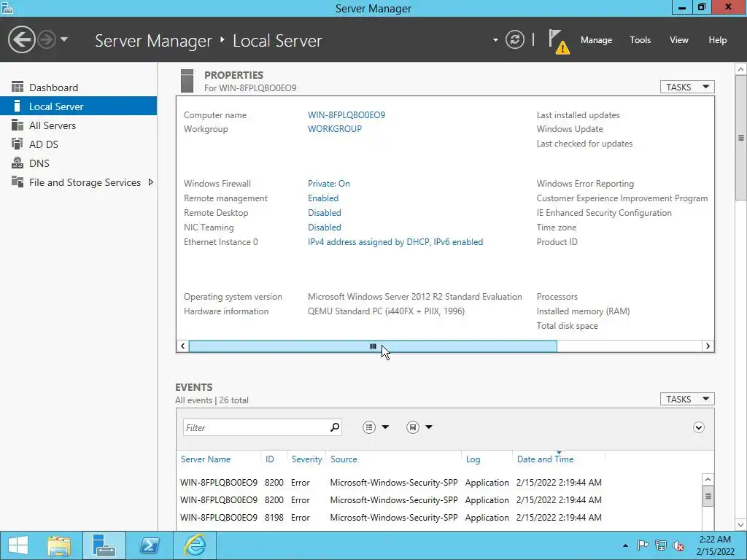Open Internet Explorer from the taskbar
This screenshot has width=747, height=560.
(196, 545)
